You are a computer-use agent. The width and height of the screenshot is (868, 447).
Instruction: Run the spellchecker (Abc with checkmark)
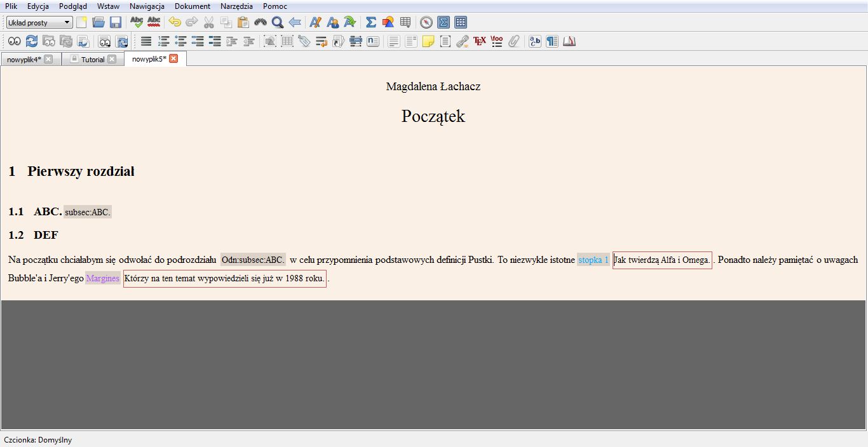coord(137,22)
